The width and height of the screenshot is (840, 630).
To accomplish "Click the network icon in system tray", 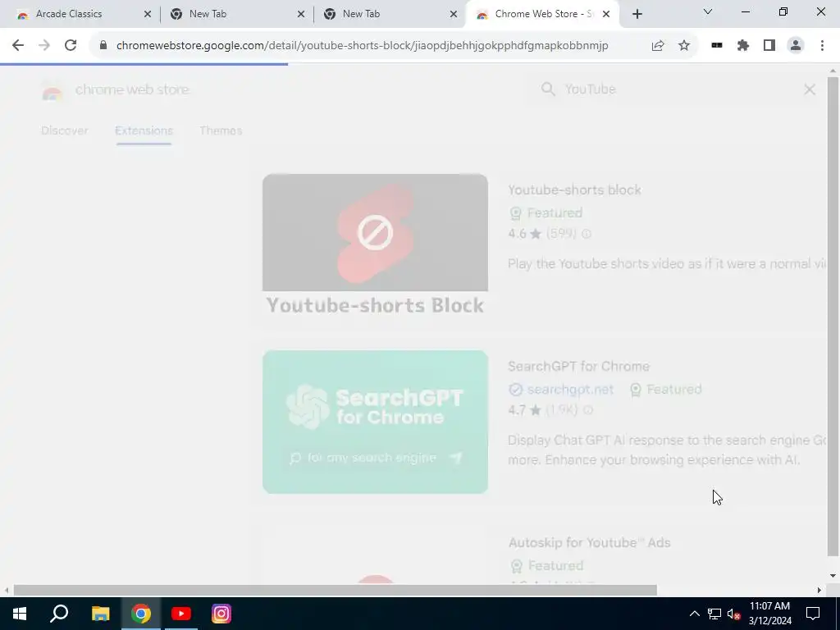I will coord(714,614).
